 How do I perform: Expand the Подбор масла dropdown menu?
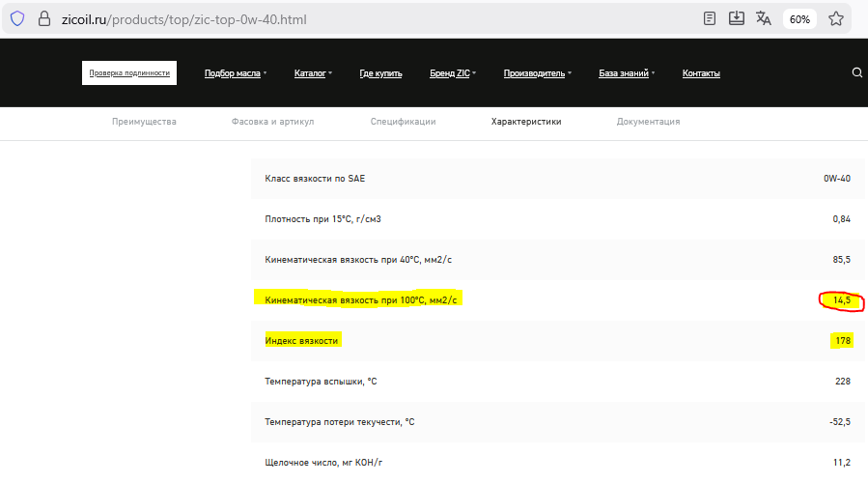236,73
